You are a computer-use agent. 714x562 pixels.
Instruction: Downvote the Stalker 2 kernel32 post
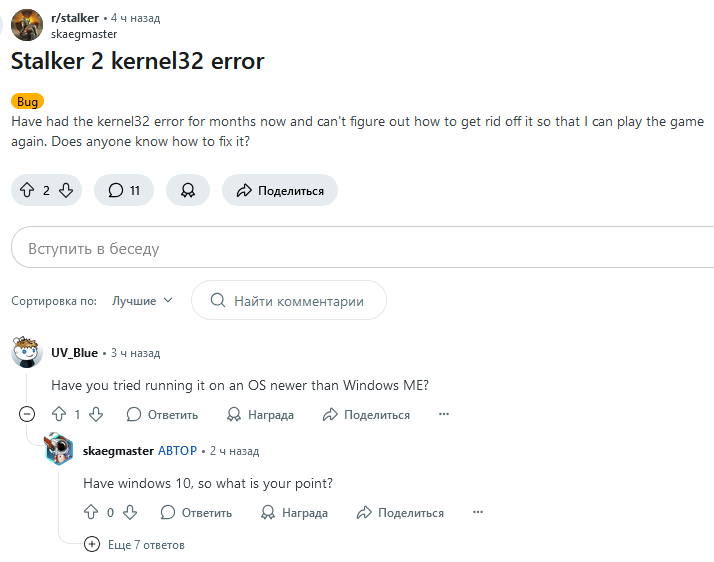point(66,190)
